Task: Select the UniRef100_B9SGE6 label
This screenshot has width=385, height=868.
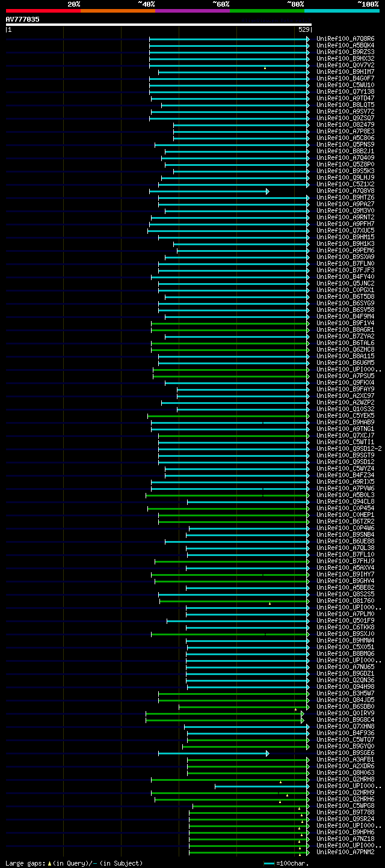Action: [x=345, y=753]
